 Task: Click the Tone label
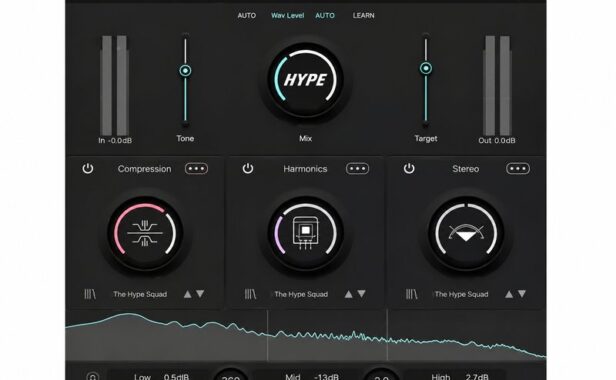[185, 138]
